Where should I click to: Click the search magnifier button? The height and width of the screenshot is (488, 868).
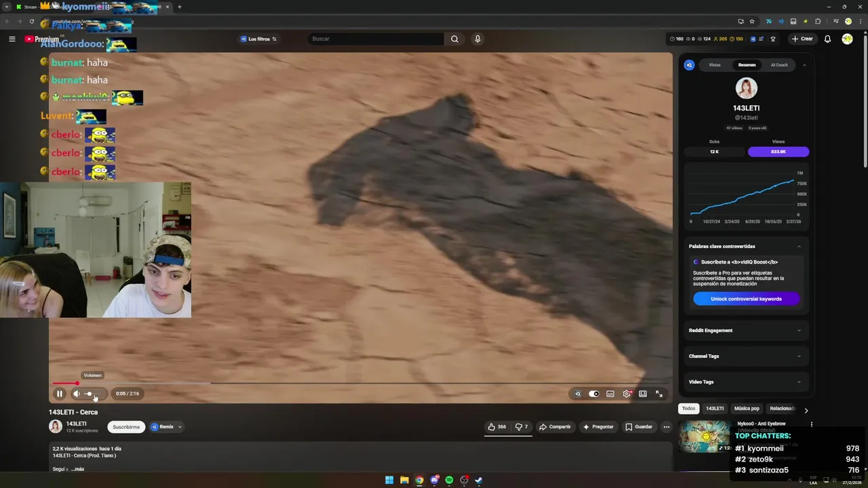click(454, 39)
